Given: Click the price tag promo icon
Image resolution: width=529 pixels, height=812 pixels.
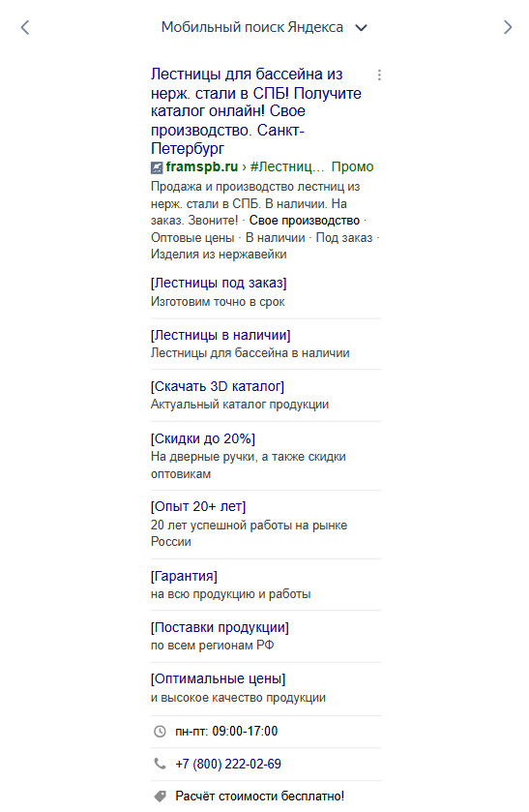Looking at the screenshot, I should click(x=160, y=796).
